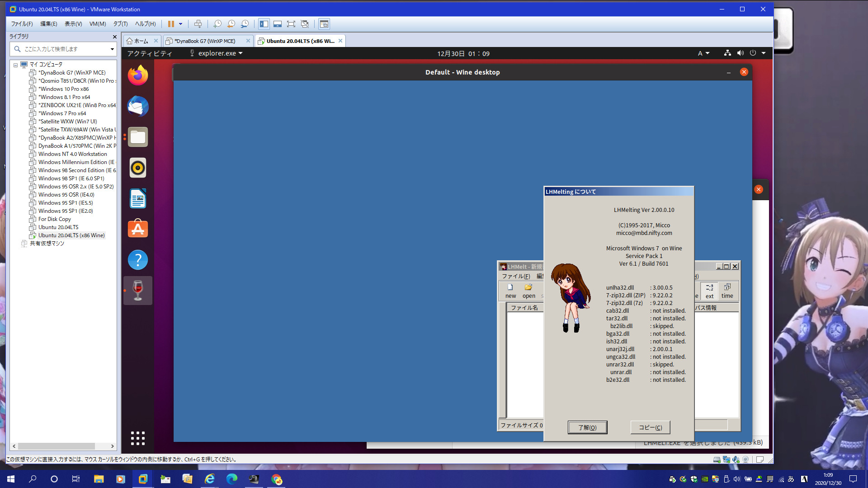Click the 了解(O) OK button
This screenshot has width=868, height=488.
coord(587,427)
